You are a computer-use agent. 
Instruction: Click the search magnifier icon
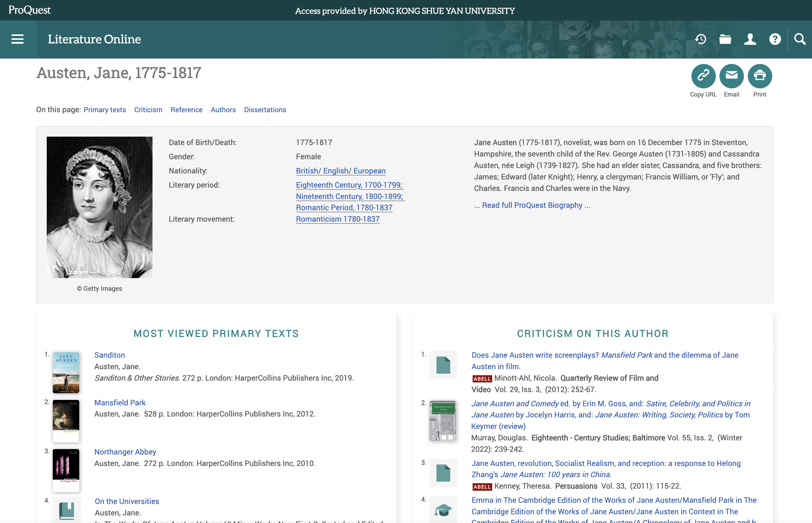(x=800, y=39)
